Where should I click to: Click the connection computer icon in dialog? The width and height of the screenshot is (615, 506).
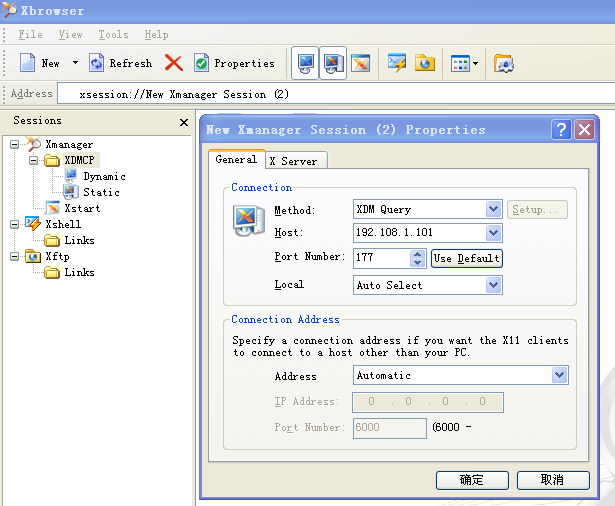pos(248,220)
